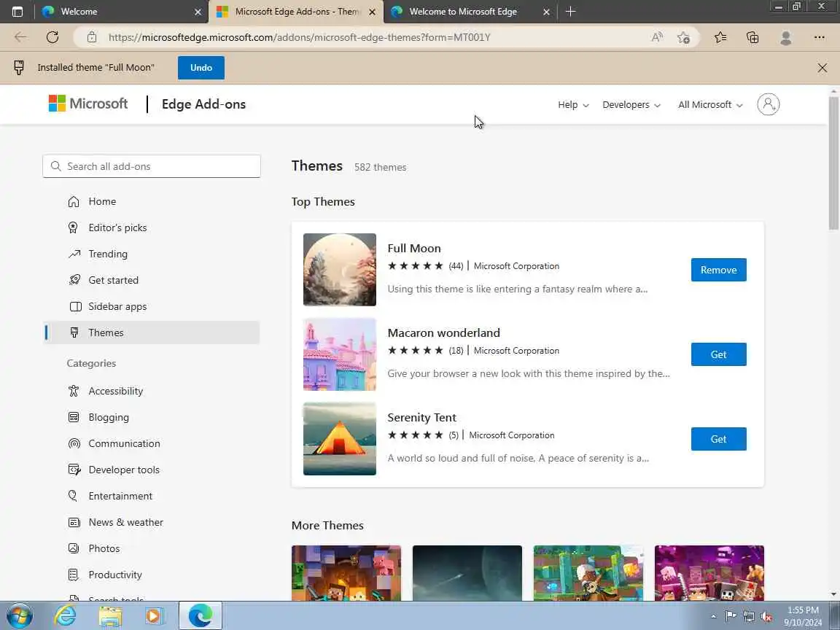Click the browser Back arrow
The image size is (840, 630).
coord(20,37)
